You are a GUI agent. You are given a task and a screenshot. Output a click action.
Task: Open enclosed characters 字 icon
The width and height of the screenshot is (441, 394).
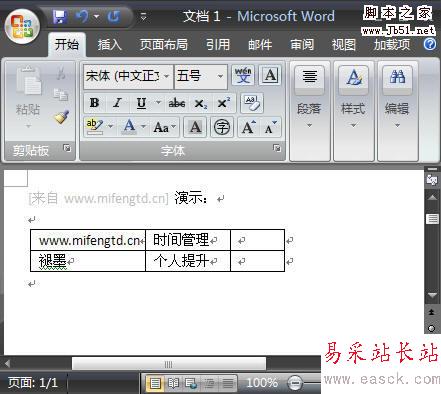[x=222, y=127]
